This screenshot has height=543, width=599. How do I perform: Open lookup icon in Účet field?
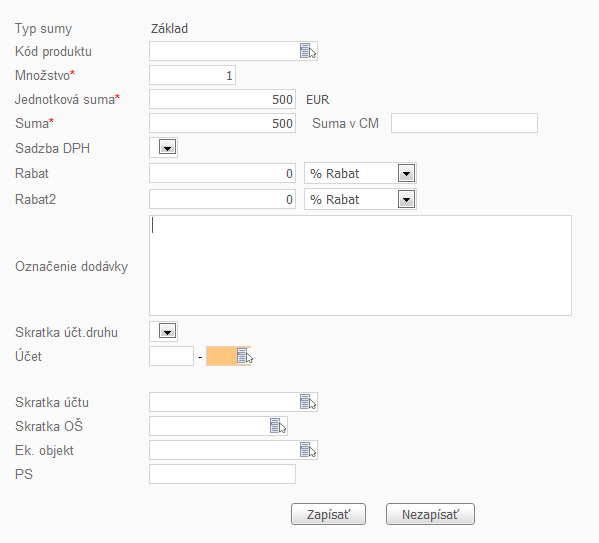(x=245, y=356)
